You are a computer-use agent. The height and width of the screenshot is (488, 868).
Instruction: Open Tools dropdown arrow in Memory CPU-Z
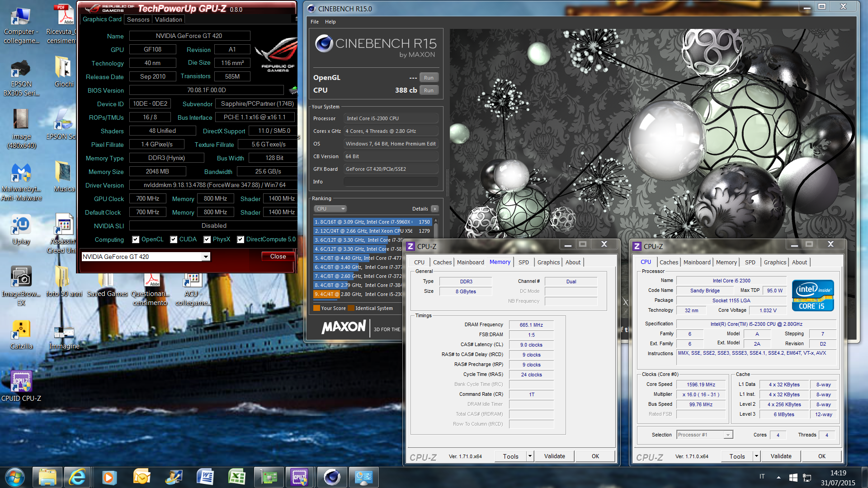tap(530, 456)
